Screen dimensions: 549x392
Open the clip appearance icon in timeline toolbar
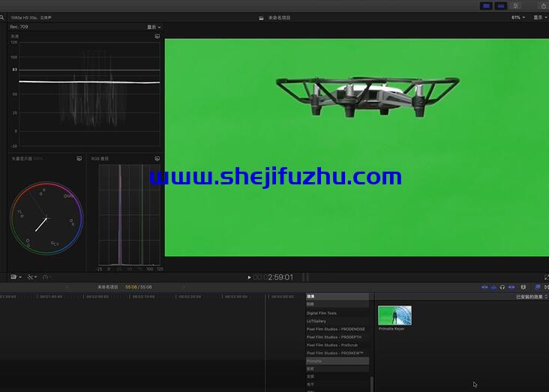tap(523, 287)
